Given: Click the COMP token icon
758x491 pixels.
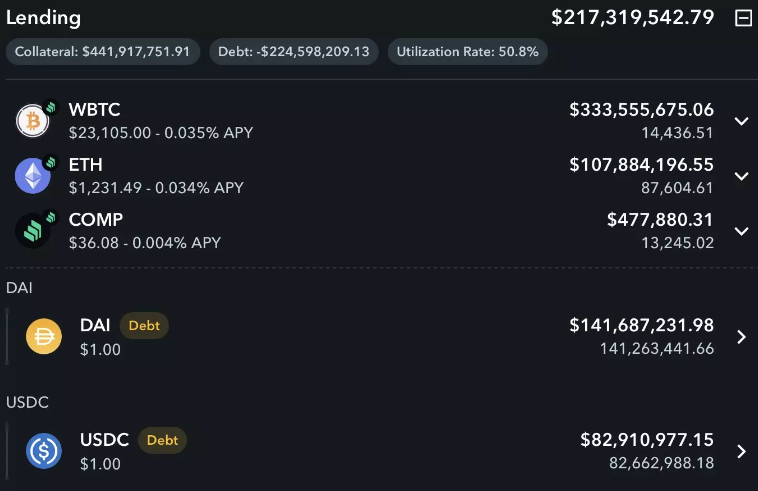Looking at the screenshot, I should tap(31, 232).
